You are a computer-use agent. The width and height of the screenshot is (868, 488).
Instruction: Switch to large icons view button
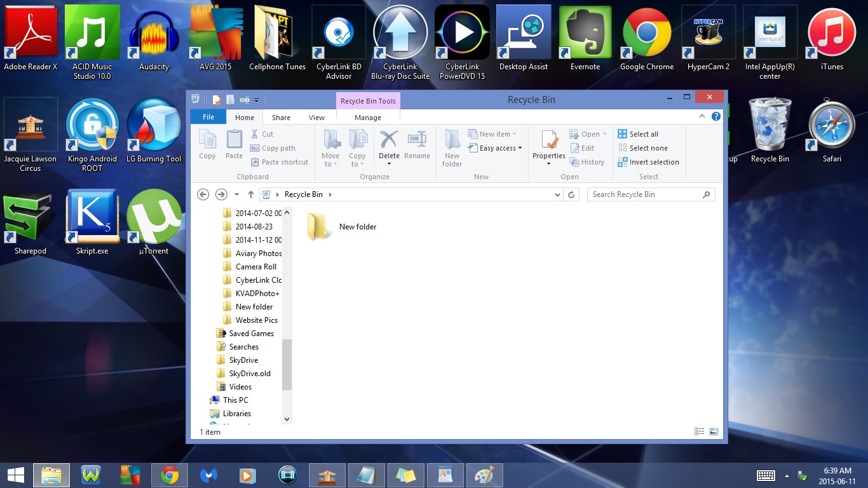coord(714,431)
